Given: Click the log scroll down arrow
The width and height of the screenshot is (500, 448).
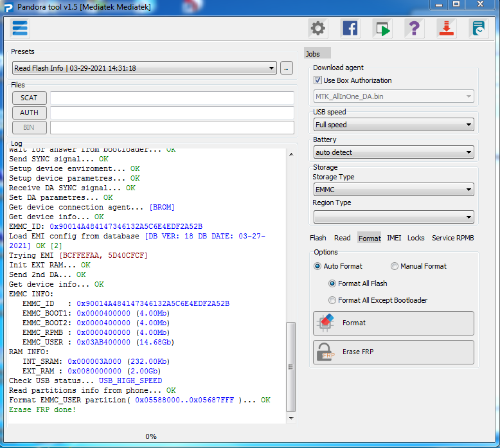Looking at the screenshot, I should (x=291, y=418).
